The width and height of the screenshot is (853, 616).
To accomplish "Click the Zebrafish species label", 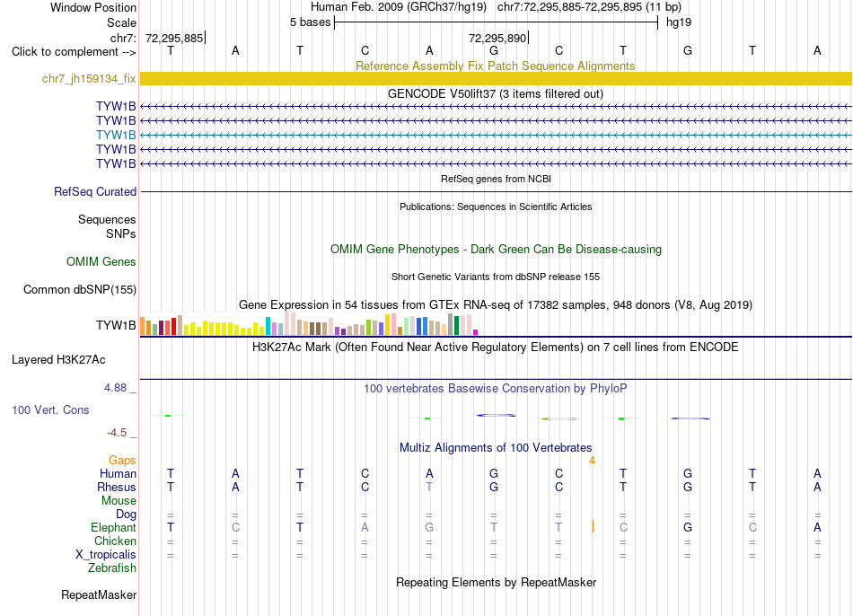I will pos(112,568).
